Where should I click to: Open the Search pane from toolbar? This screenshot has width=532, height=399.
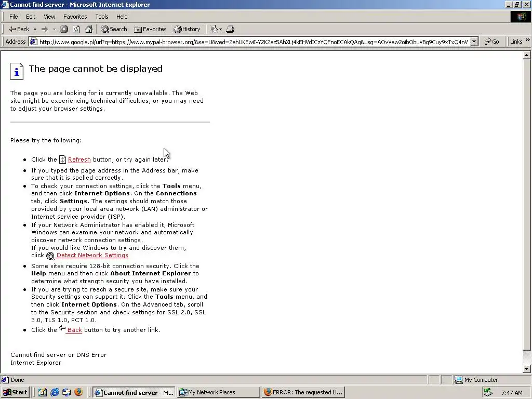114,29
